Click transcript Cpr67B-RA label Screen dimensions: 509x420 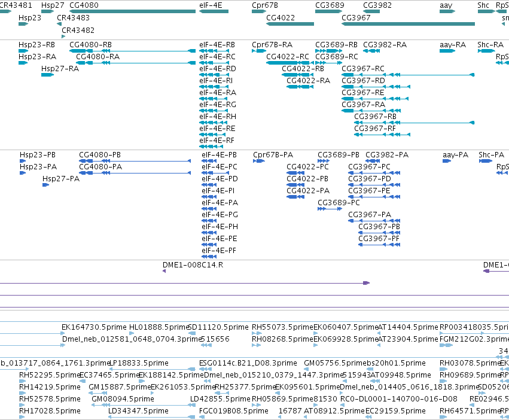pyautogui.click(x=272, y=45)
